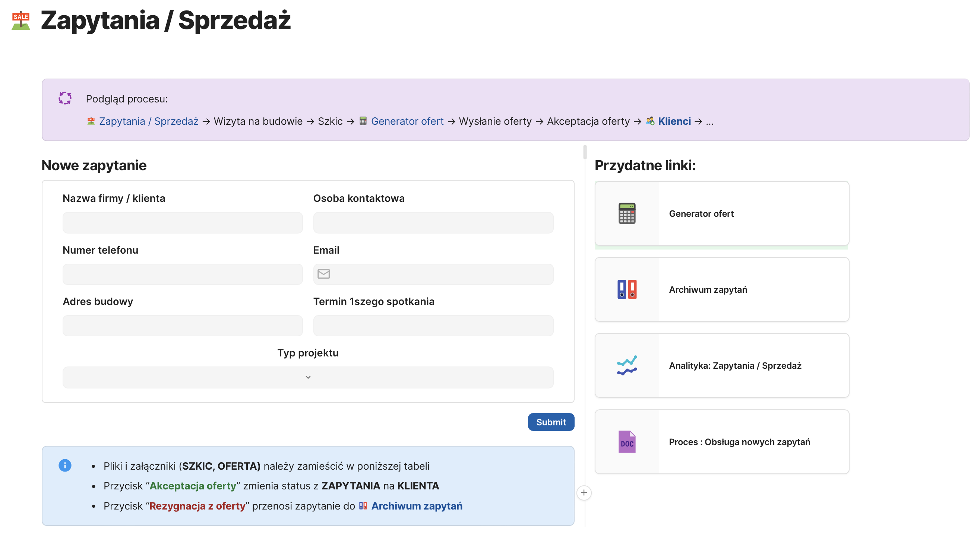Image resolution: width=980 pixels, height=549 pixels.
Task: Select the Adres budowy input
Action: click(x=183, y=326)
